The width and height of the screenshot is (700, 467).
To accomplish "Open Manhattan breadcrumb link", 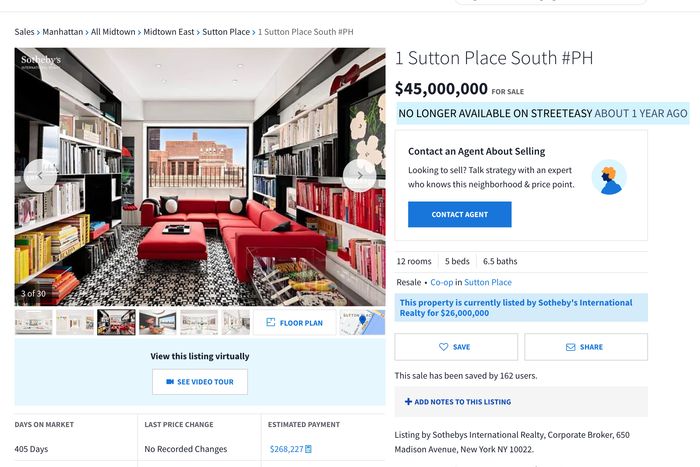I will point(62,32).
